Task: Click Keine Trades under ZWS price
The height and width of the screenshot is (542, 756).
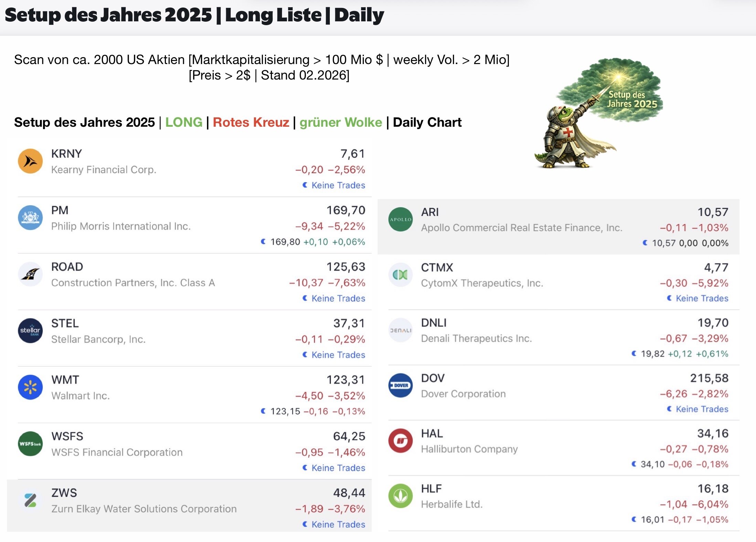Action: (338, 524)
